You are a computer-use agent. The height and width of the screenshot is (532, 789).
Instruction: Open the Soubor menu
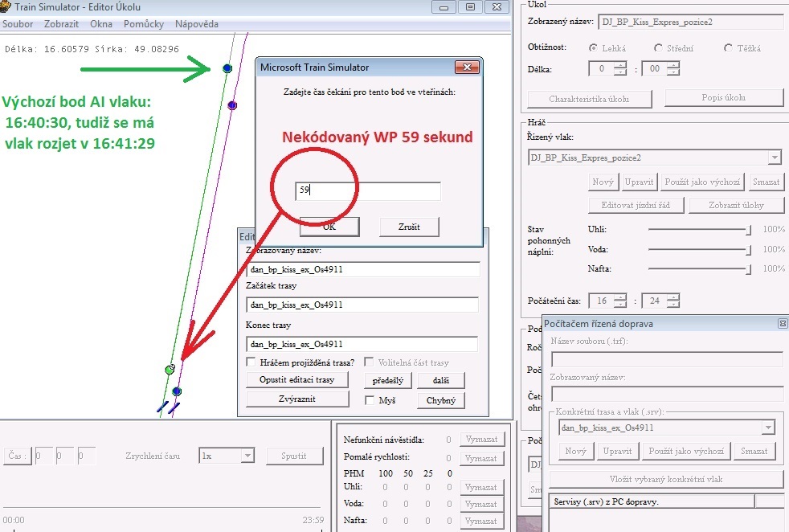click(18, 24)
